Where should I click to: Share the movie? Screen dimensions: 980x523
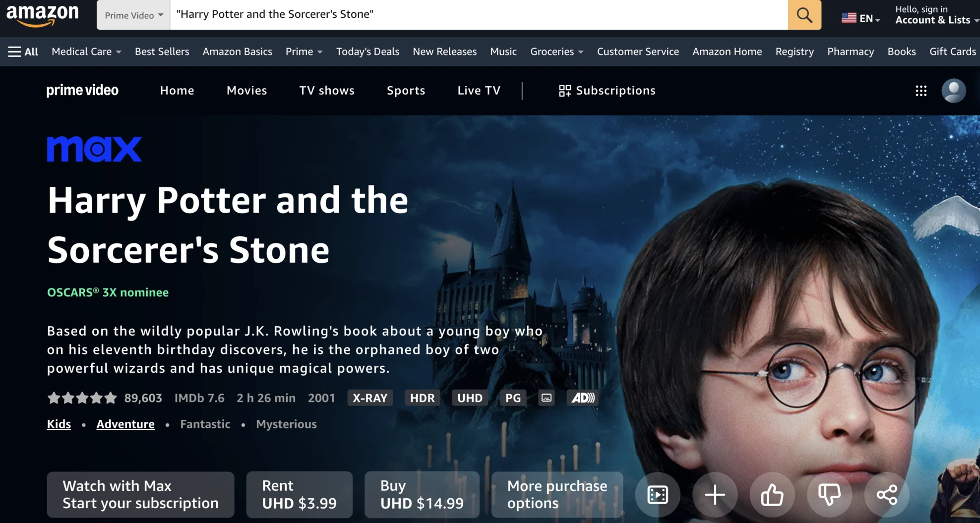pos(887,495)
